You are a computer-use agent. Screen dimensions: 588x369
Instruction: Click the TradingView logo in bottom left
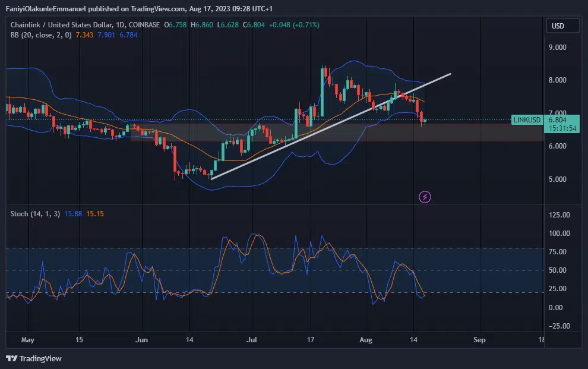pos(34,358)
